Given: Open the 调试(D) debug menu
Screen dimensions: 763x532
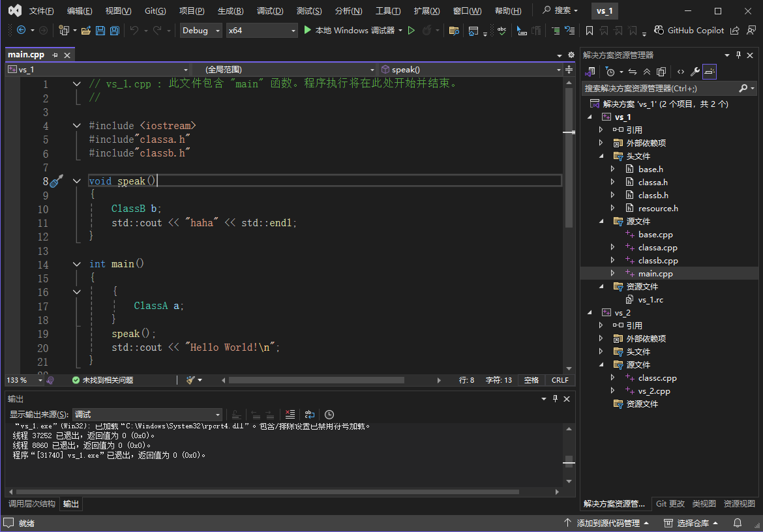Looking at the screenshot, I should tap(269, 10).
